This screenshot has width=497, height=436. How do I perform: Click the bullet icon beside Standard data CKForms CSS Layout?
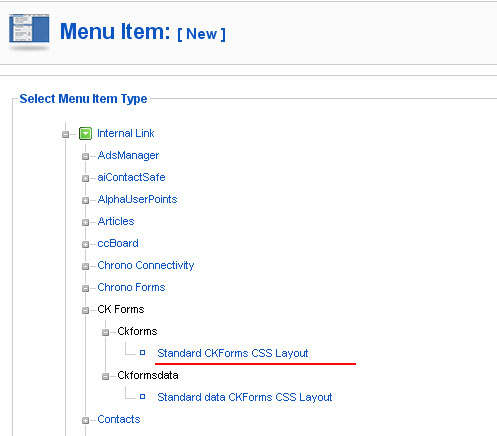pos(143,396)
